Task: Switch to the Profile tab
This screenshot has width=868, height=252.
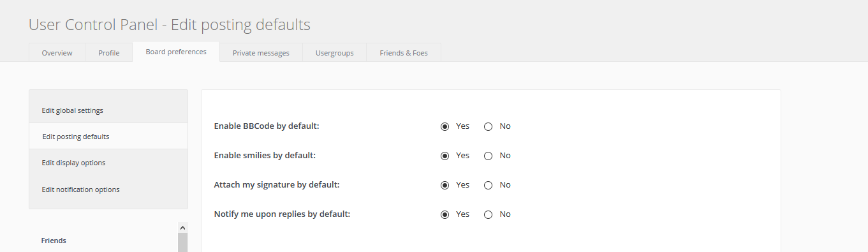Action: (109, 52)
